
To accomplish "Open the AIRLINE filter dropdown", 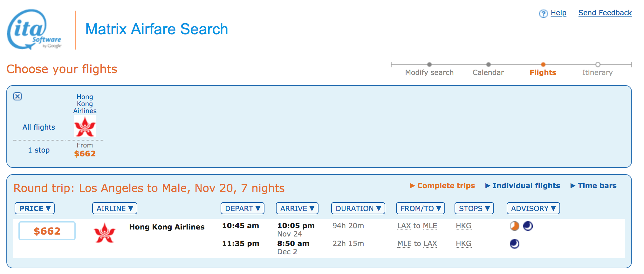I will pos(114,209).
